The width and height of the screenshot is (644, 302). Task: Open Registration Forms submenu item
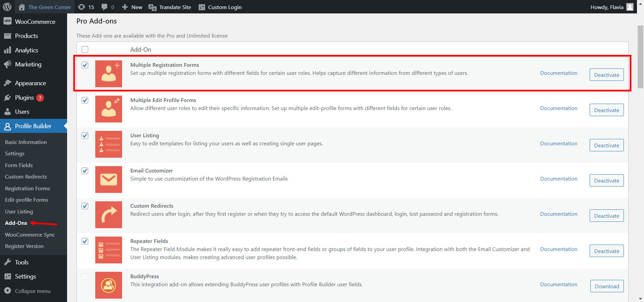tap(28, 188)
